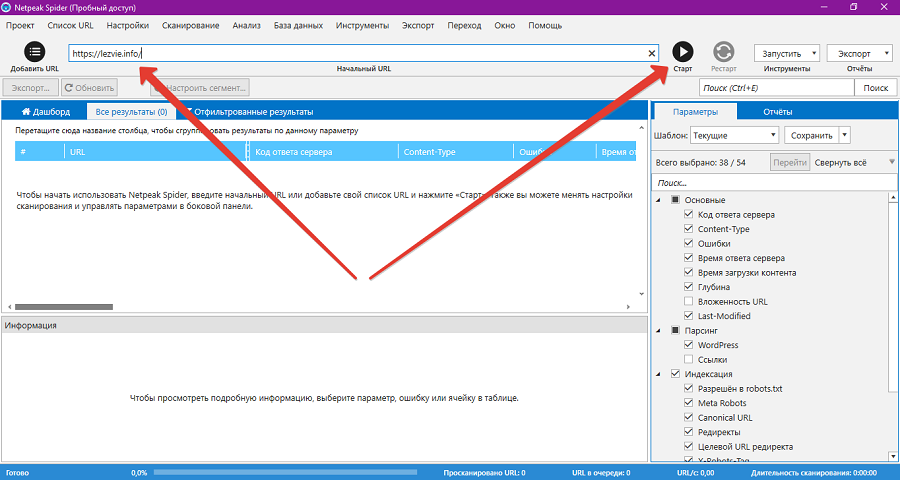
Task: Open dropdown arrow next to Сохранить
Action: coord(844,136)
